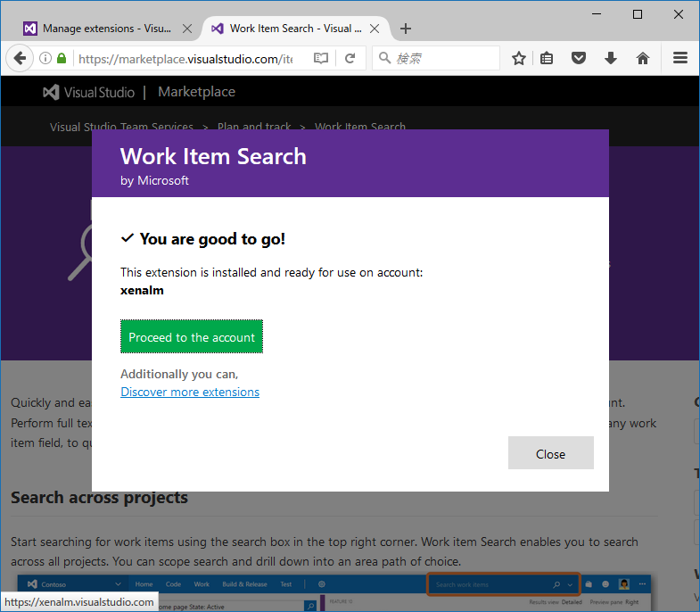
Task: Open the Firefox hamburger menu
Action: click(x=679, y=58)
